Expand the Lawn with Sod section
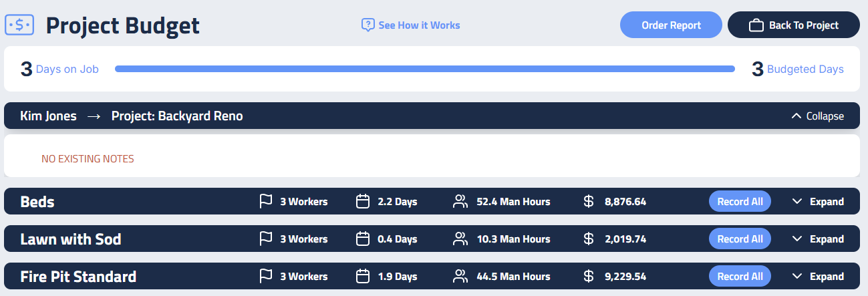 click(817, 239)
